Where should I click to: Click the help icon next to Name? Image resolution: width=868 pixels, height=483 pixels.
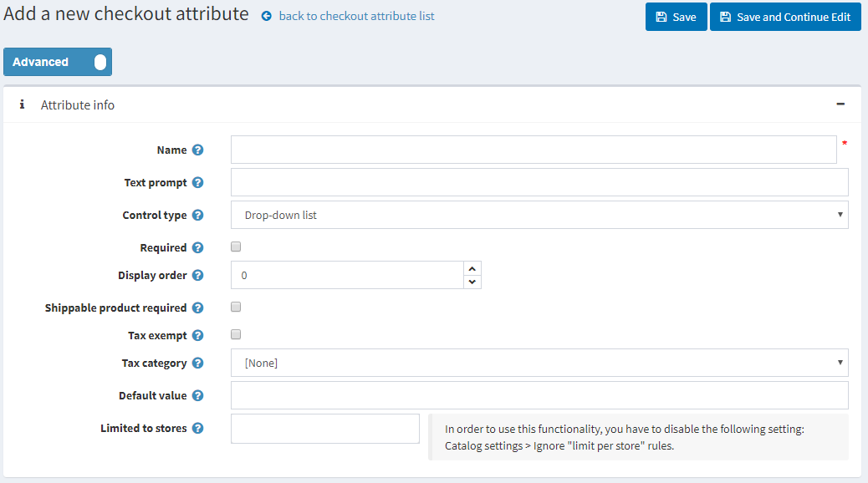(x=199, y=150)
